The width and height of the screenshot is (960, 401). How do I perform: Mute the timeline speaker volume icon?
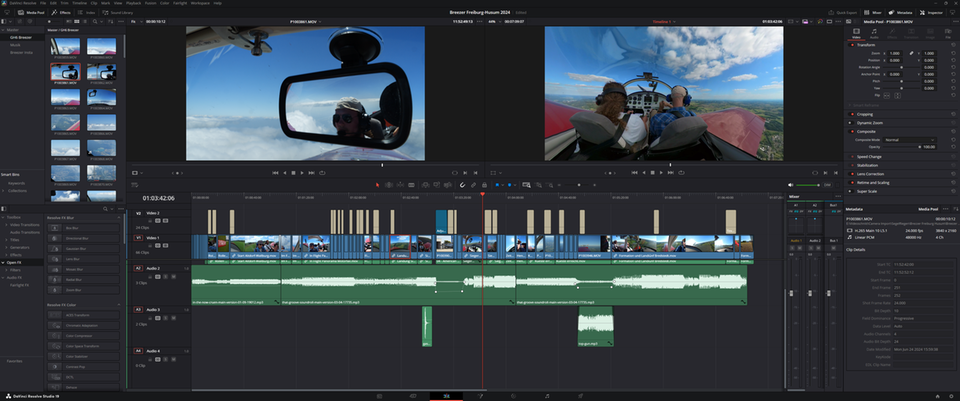click(790, 185)
